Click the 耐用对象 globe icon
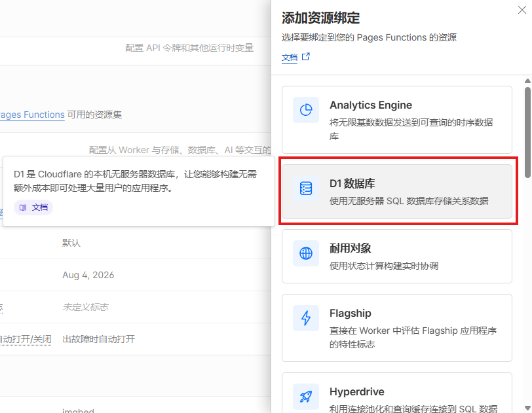 tap(306, 253)
